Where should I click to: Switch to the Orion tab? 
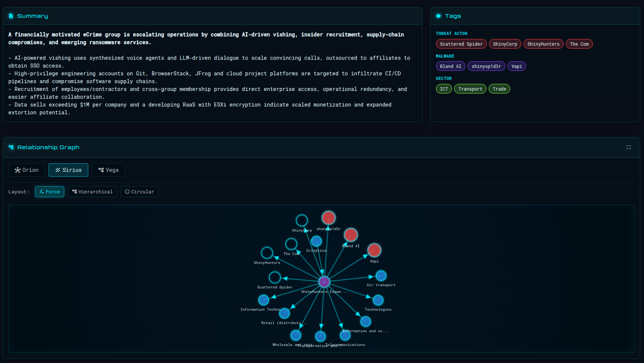(x=26, y=170)
